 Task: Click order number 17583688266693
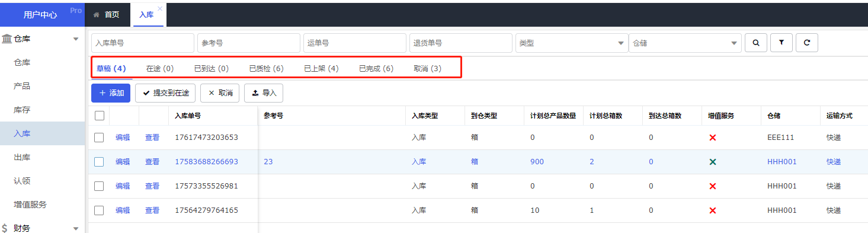click(206, 162)
